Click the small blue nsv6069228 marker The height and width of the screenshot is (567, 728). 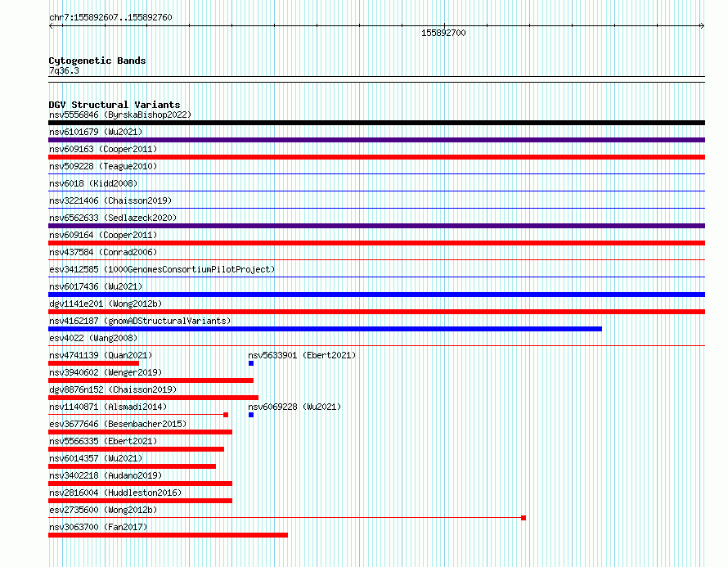point(251,415)
